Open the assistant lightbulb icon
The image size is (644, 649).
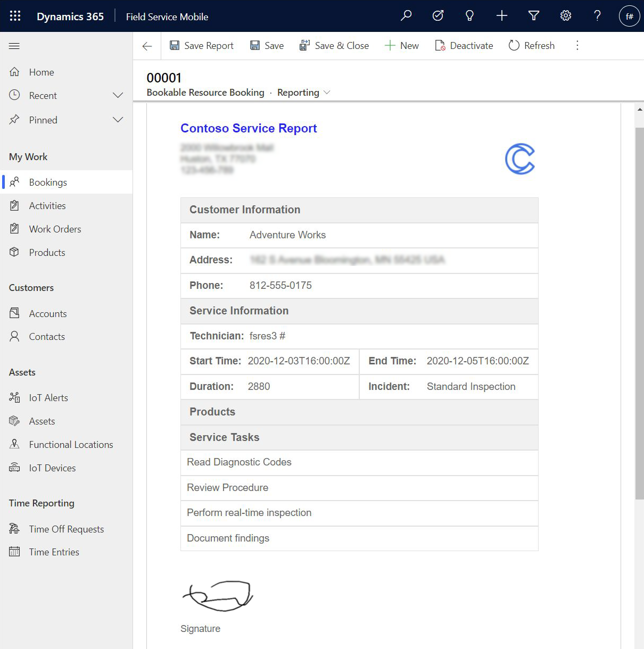(469, 16)
